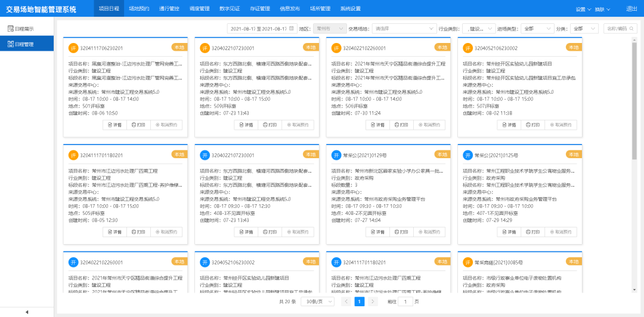Click 打印 on the 506评标室 card
Screen dimensions: 644x317
coord(401,125)
